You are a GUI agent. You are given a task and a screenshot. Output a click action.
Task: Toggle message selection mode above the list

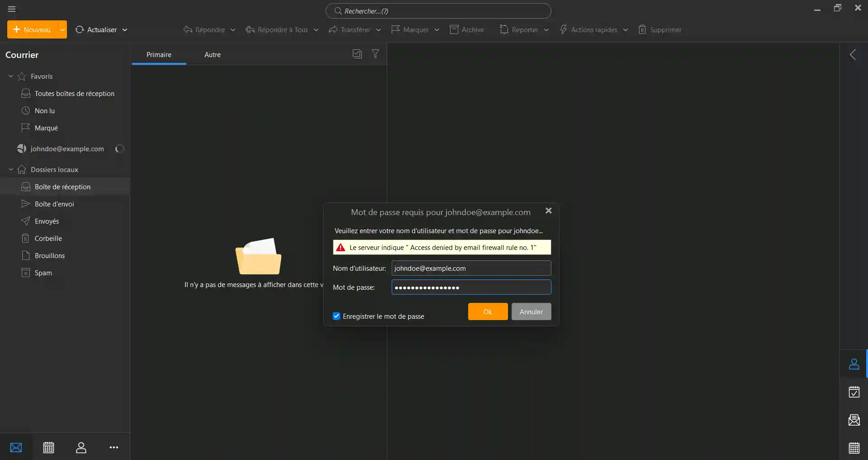tap(357, 54)
